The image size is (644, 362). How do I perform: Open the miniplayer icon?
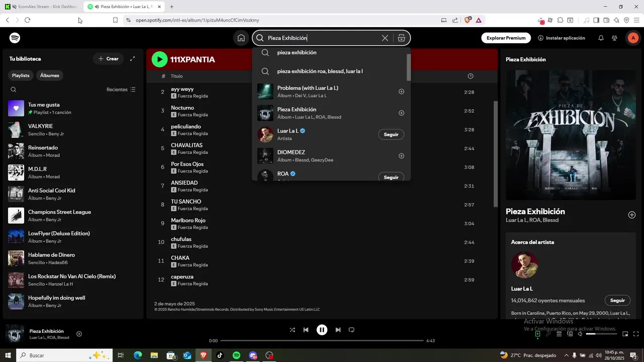[x=625, y=334]
